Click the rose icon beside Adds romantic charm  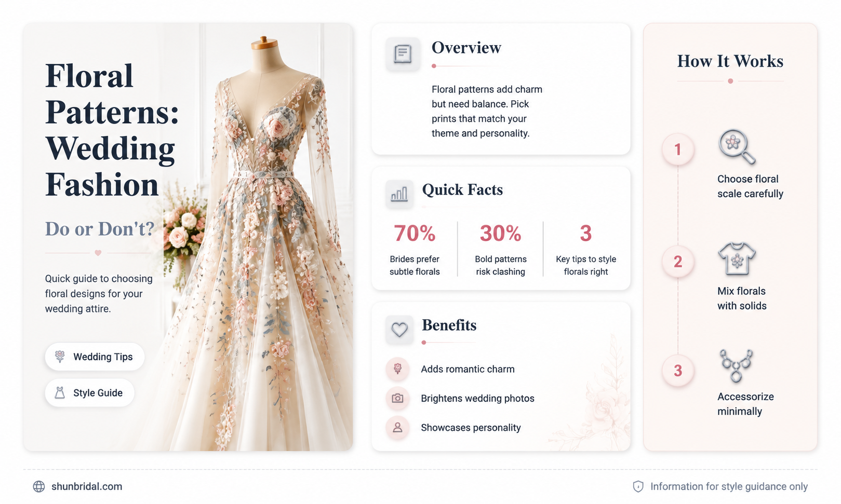397,369
